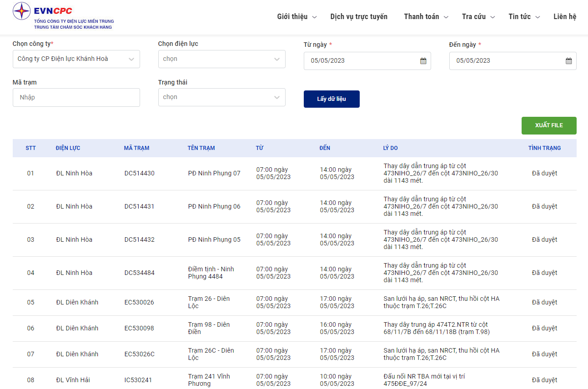Click the Từ ngày date field

point(362,61)
